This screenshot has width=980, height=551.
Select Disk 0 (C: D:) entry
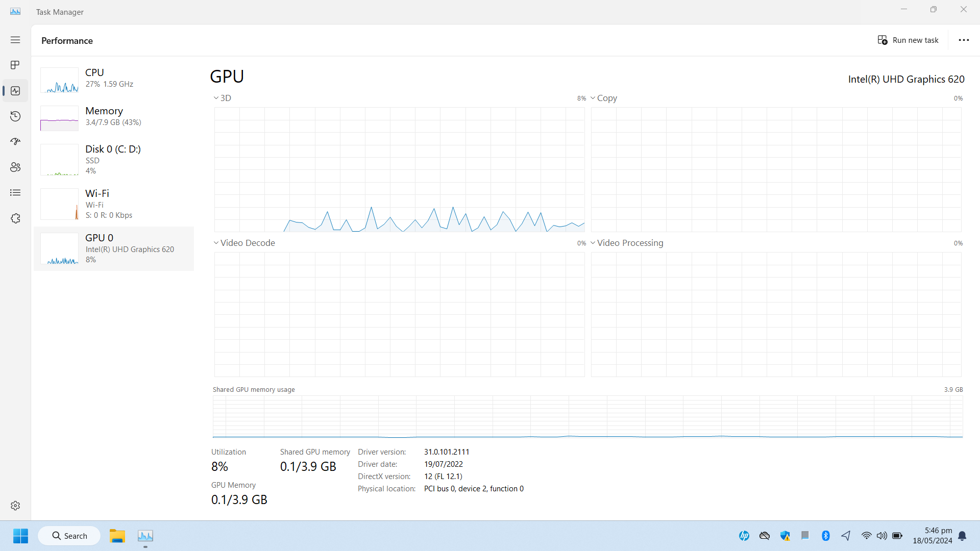(x=114, y=160)
